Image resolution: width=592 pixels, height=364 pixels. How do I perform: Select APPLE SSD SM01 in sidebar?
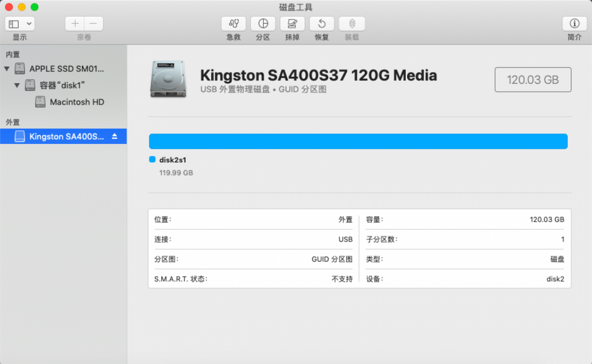(66, 69)
